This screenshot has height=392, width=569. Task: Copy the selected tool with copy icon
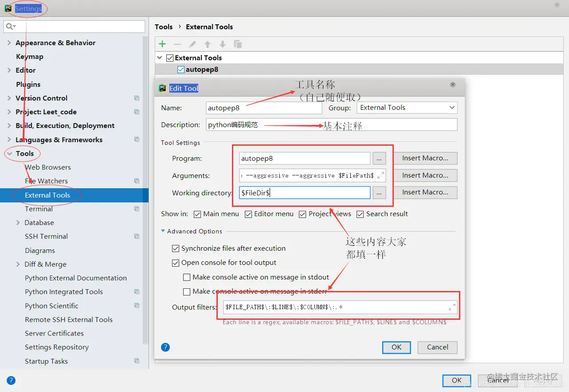[238, 44]
